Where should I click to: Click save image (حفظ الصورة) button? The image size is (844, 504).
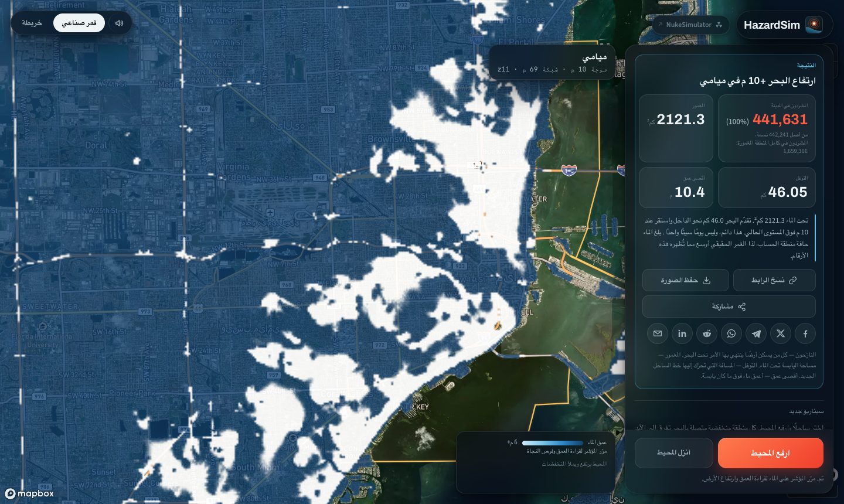pos(686,280)
